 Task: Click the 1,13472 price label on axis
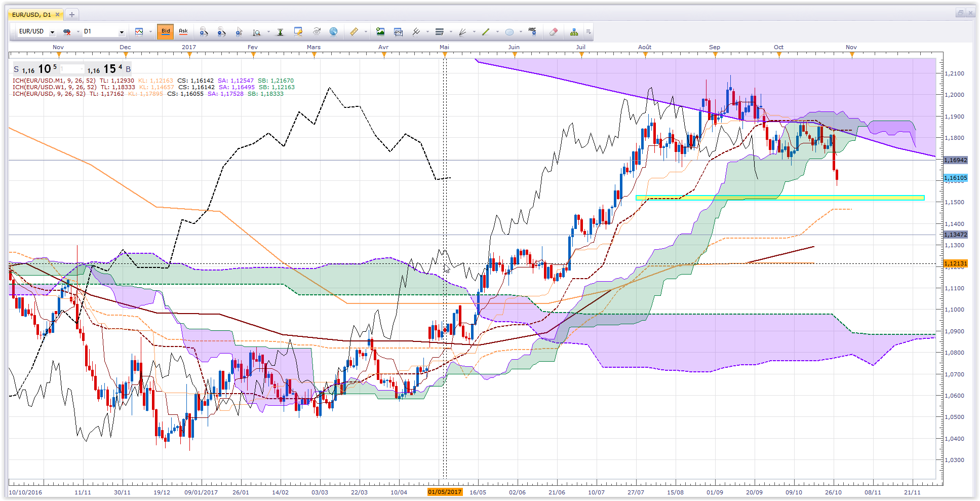pyautogui.click(x=956, y=235)
